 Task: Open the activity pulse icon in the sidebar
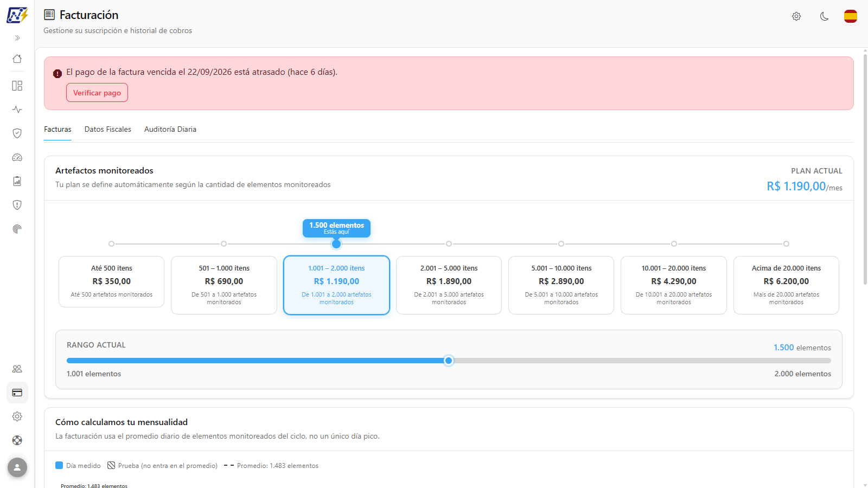coord(17,110)
